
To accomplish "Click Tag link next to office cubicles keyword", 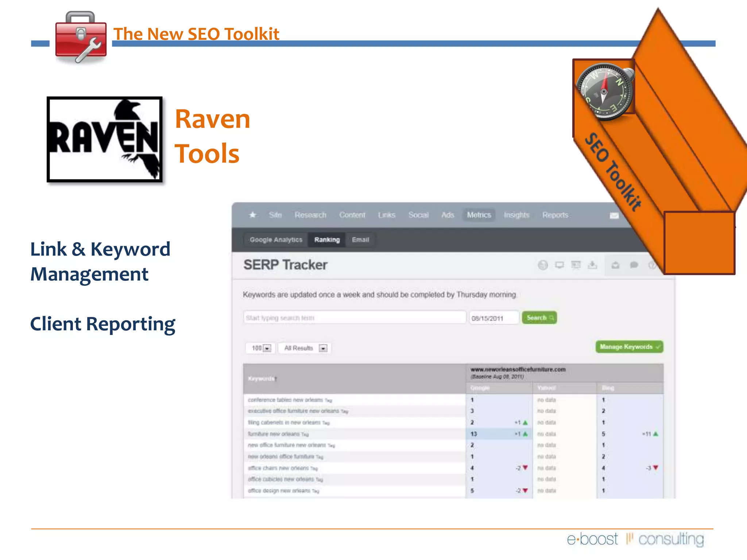I will [x=320, y=479].
